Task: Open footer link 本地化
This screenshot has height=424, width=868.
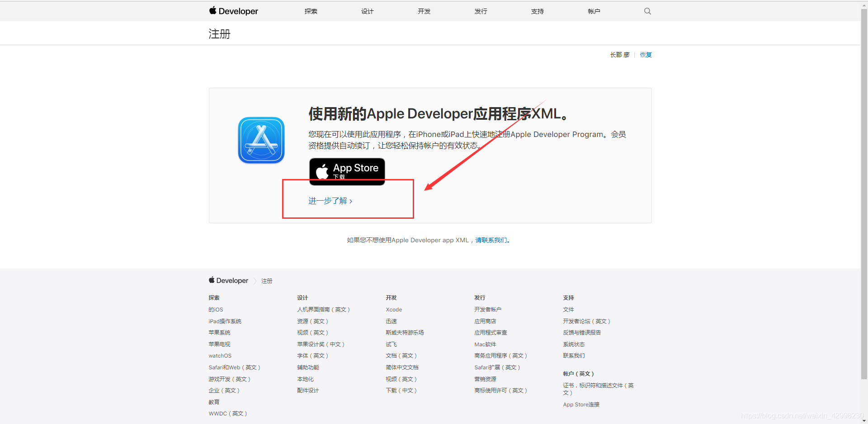Action: (305, 379)
